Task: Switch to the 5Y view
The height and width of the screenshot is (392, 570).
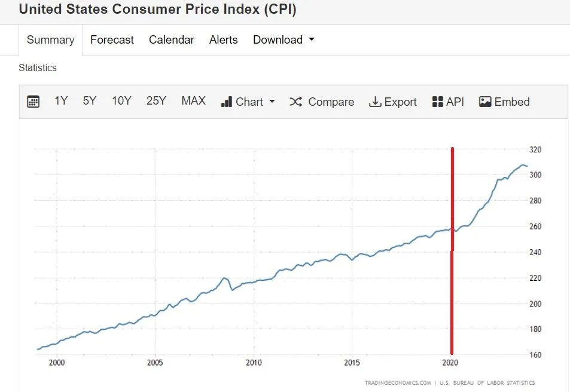Action: coord(89,101)
